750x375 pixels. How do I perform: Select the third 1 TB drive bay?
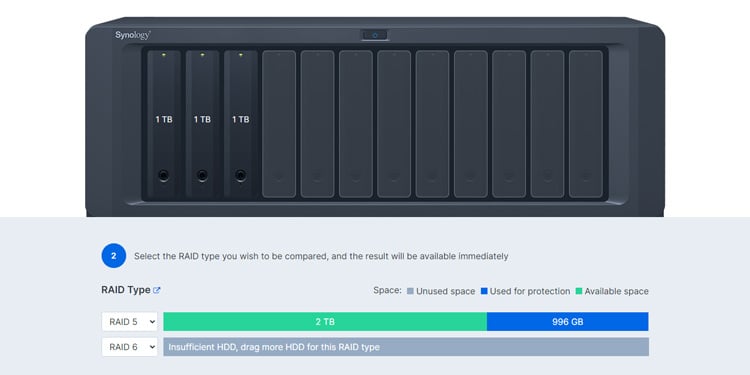pyautogui.click(x=241, y=124)
